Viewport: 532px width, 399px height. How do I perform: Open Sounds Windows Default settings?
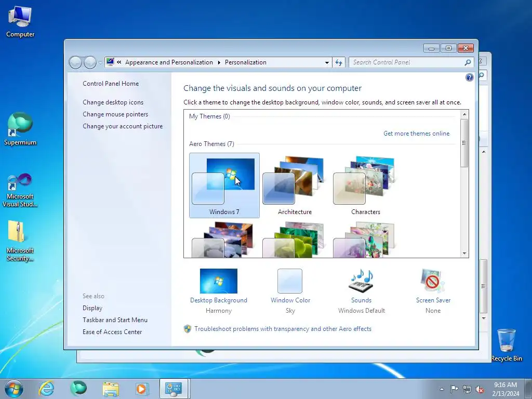point(362,291)
